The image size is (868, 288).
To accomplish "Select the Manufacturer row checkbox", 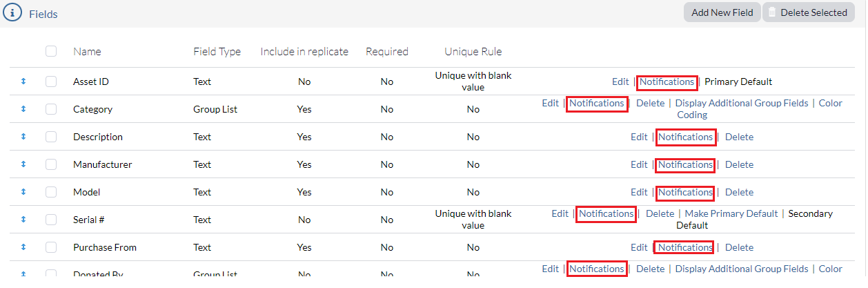I will tap(51, 164).
